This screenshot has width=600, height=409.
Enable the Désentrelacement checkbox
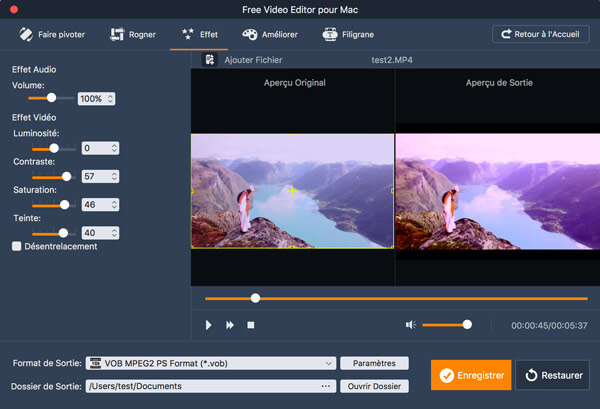pos(17,246)
